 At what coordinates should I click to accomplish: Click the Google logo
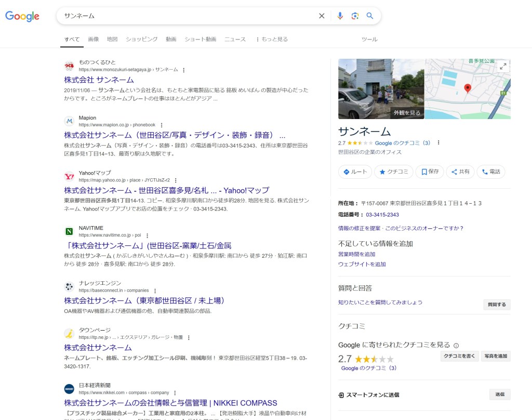(22, 16)
